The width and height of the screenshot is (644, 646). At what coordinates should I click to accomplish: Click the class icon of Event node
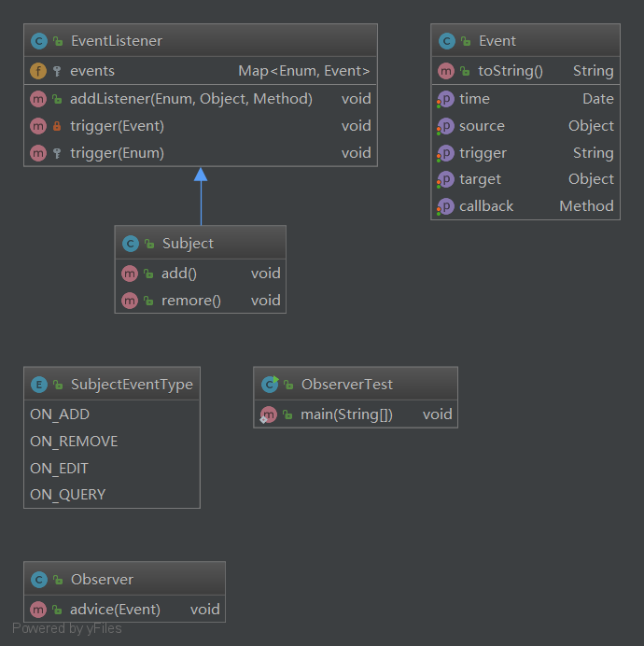pyautogui.click(x=446, y=41)
